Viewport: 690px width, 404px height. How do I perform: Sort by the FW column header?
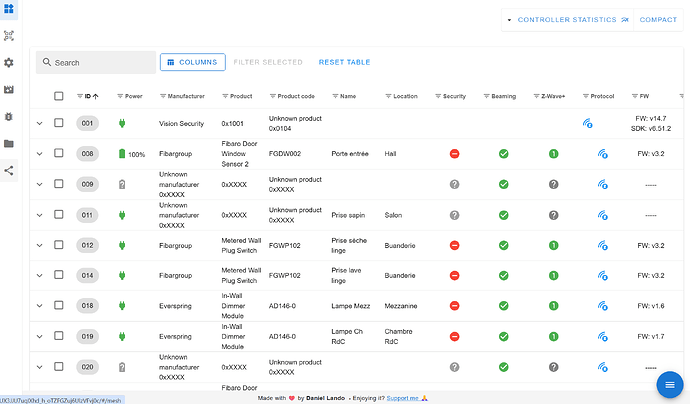coord(644,96)
